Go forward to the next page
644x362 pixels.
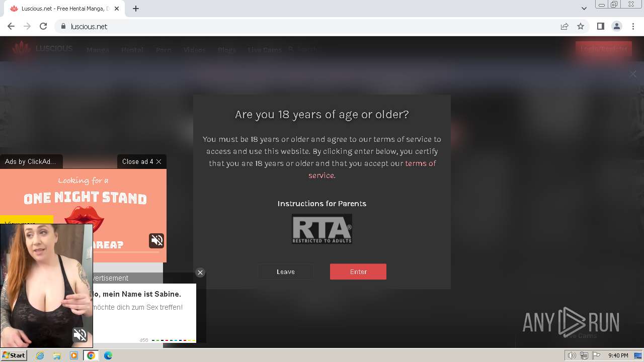coord(27,26)
